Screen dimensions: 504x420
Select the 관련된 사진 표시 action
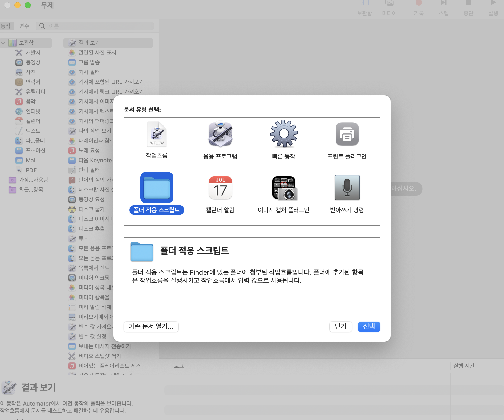coord(97,53)
